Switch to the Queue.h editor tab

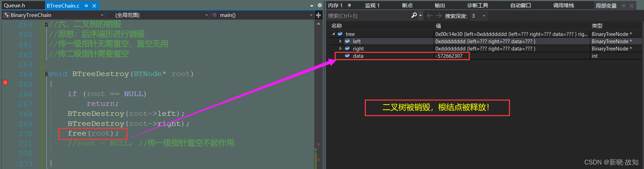pyautogui.click(x=15, y=6)
